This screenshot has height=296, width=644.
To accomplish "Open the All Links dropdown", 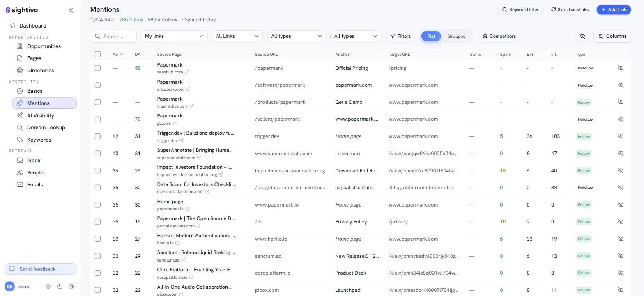I will point(237,36).
